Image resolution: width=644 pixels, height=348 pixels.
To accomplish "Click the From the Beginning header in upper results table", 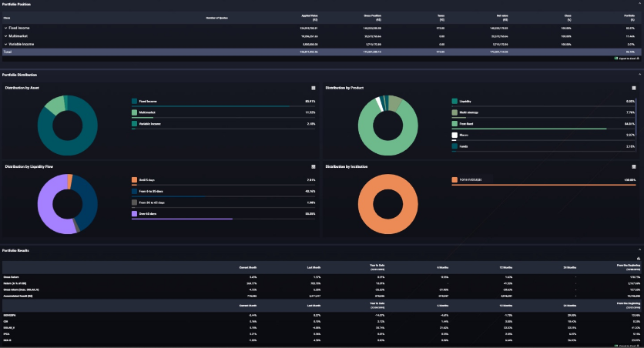I will pyautogui.click(x=629, y=267).
